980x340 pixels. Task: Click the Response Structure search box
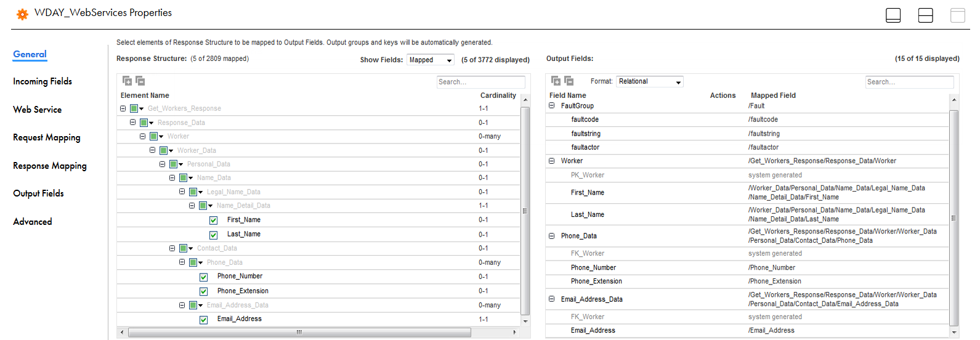[x=481, y=82]
